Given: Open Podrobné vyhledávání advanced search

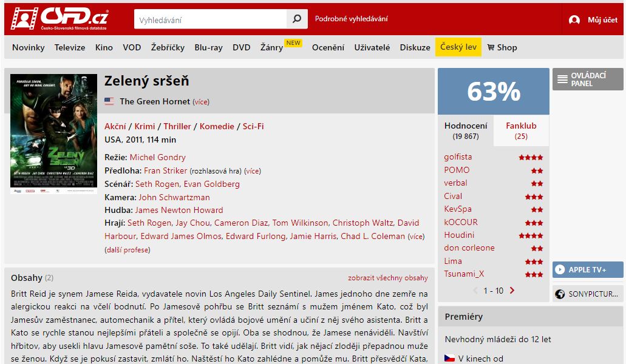Looking at the screenshot, I should click(x=351, y=19).
